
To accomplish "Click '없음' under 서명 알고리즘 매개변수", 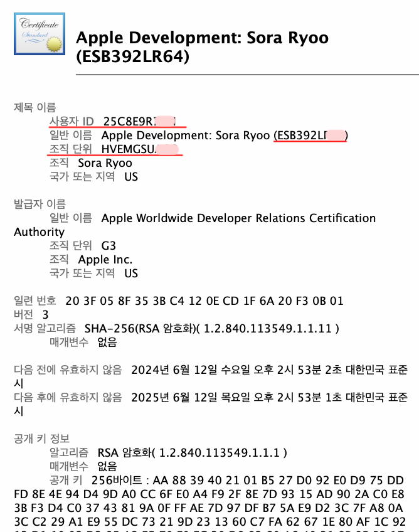I will tap(107, 343).
